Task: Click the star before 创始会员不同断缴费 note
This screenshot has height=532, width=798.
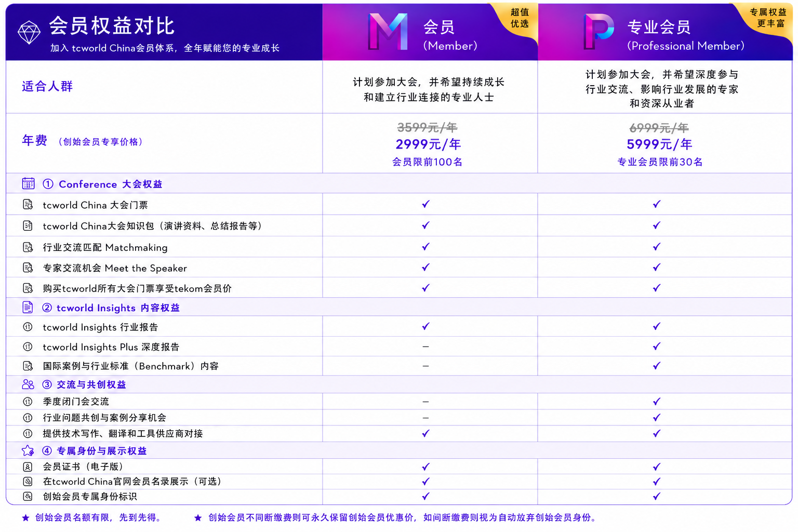Action: click(198, 517)
